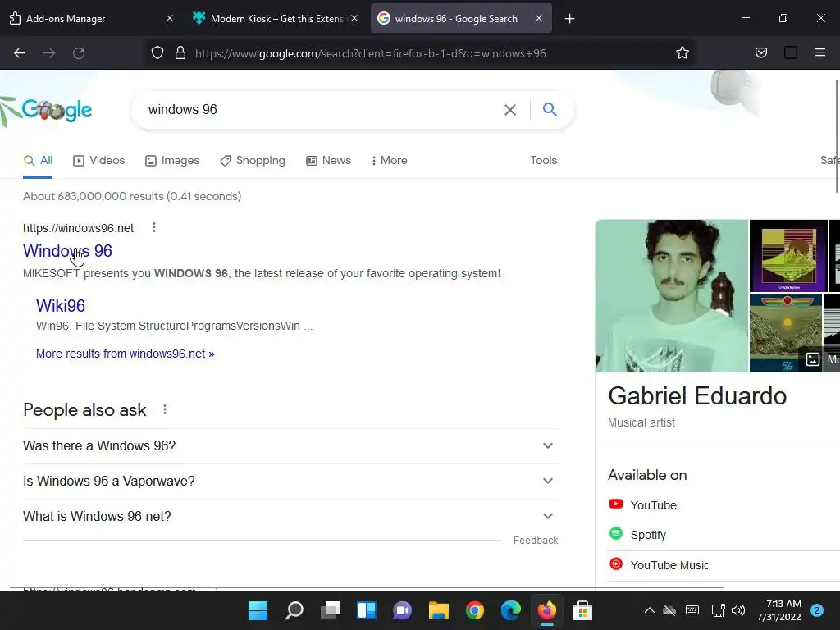The image size is (840, 630).
Task: Launch Google Chrome from the taskbar
Action: point(475,610)
